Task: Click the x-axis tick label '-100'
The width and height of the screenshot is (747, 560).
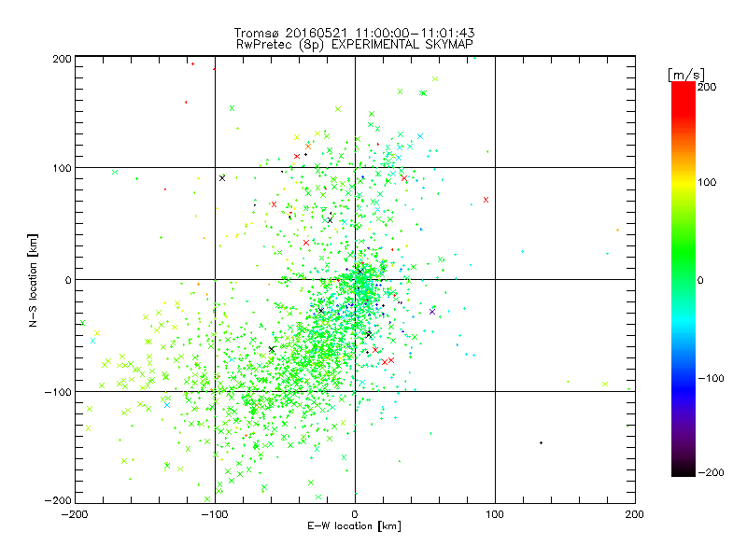Action: [x=215, y=514]
